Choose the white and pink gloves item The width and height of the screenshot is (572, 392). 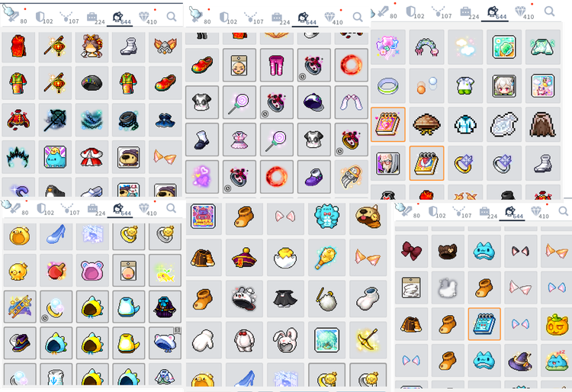pos(351,102)
